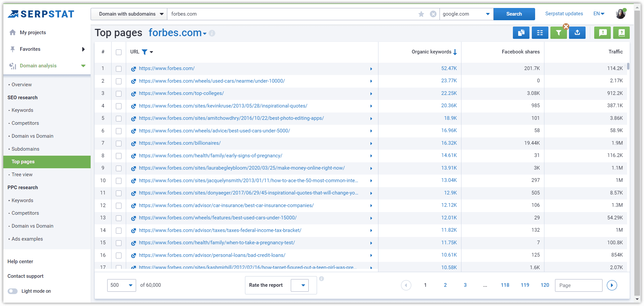The width and height of the screenshot is (644, 306).
Task: Expand the Favorites submenu arrow
Action: (x=83, y=49)
